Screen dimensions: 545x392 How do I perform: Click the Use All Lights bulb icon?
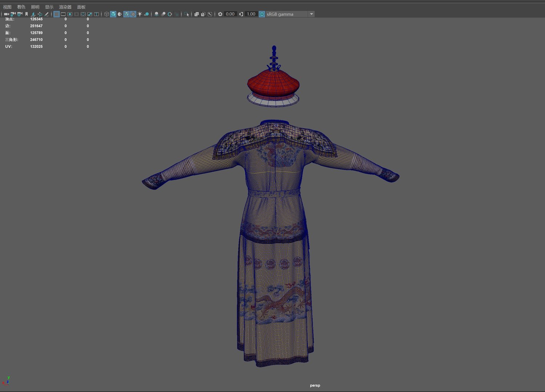coord(140,14)
